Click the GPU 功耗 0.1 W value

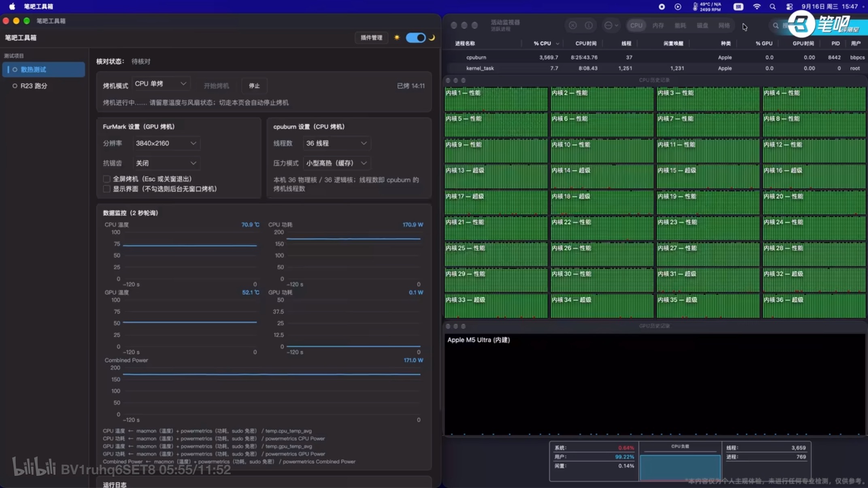[x=416, y=292]
